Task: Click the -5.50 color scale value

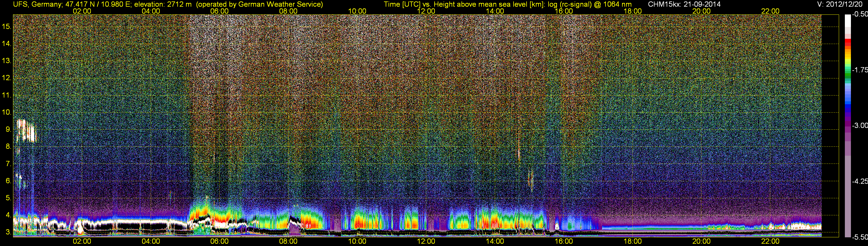Action: pyautogui.click(x=860, y=237)
